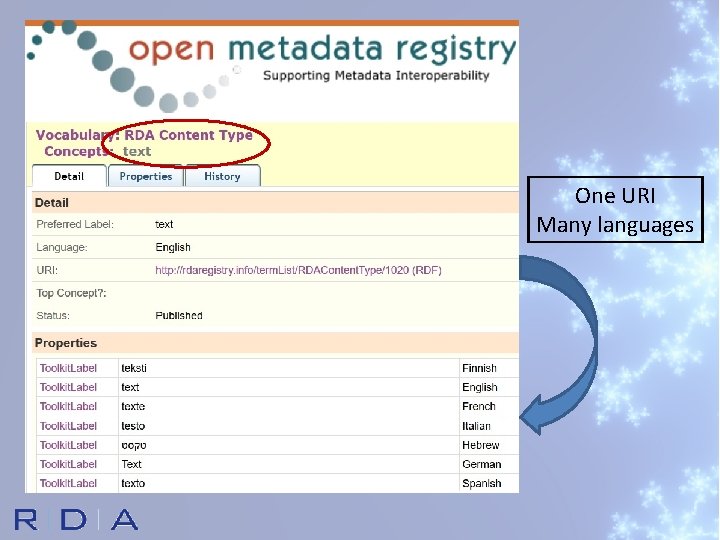The height and width of the screenshot is (540, 720).
Task: Click the ToolkitLabel link in the Hebrew row
Action: [x=68, y=445]
